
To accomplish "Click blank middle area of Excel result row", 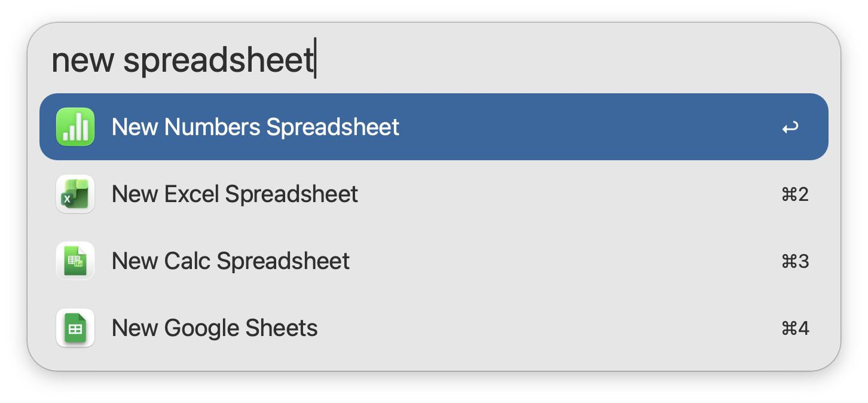I will pyautogui.click(x=568, y=194).
